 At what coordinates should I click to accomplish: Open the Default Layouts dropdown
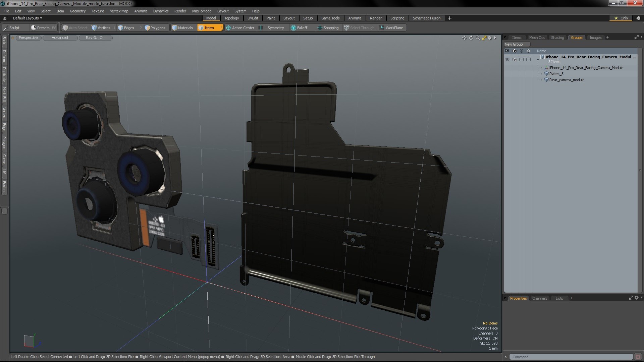(28, 18)
